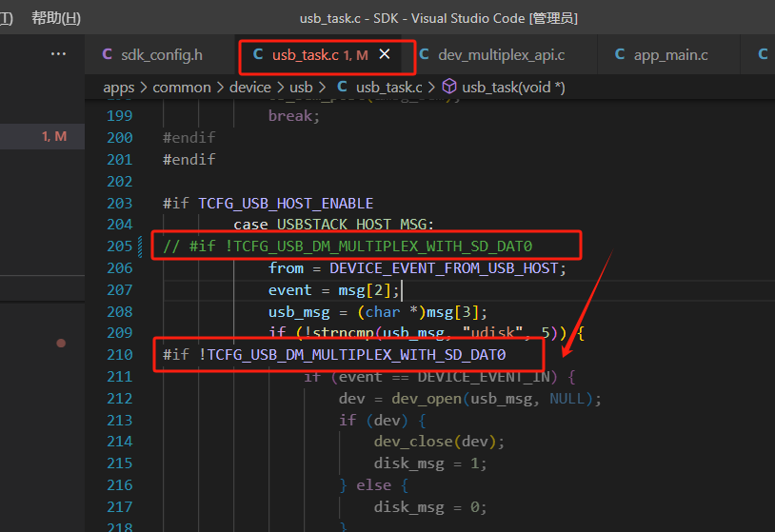Click line number 199 in gutter

(120, 115)
